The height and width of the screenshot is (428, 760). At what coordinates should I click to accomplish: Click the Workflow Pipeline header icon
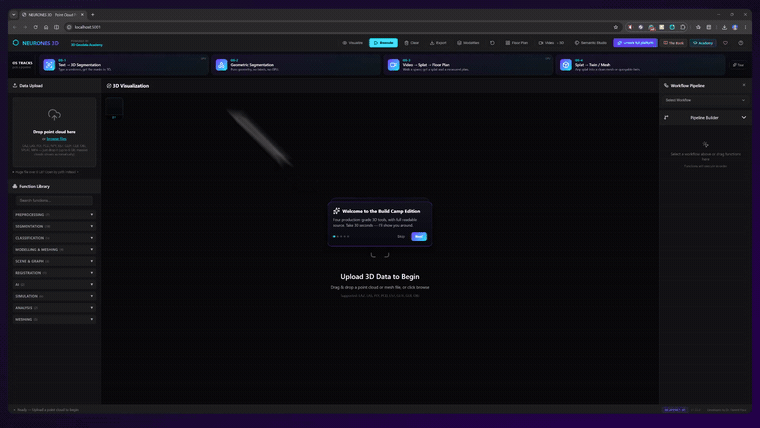pyautogui.click(x=666, y=85)
